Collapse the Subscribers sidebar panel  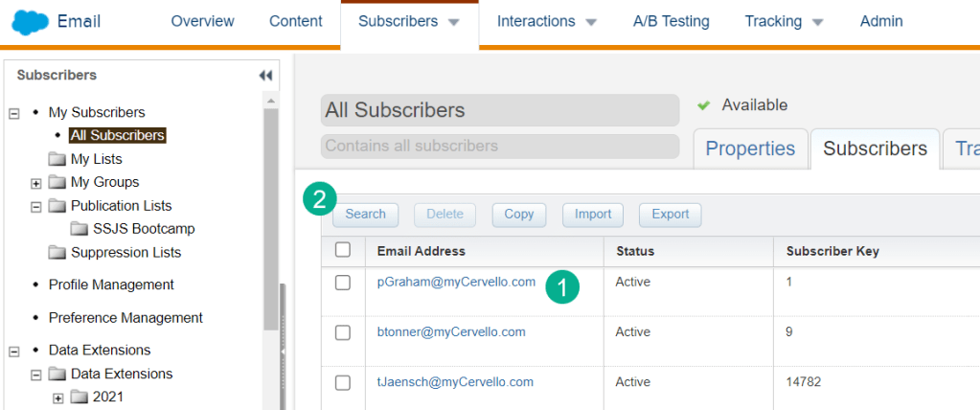tap(265, 76)
